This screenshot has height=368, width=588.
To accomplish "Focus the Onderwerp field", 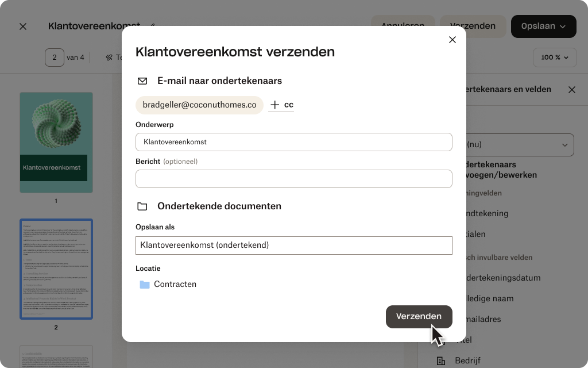I will click(293, 142).
